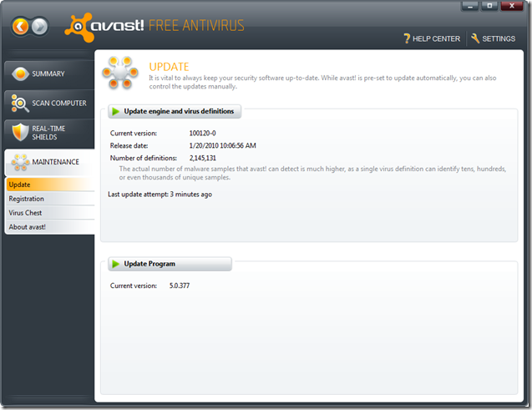The width and height of the screenshot is (532, 410).
Task: Switch to Scan Computer section
Action: (49, 103)
